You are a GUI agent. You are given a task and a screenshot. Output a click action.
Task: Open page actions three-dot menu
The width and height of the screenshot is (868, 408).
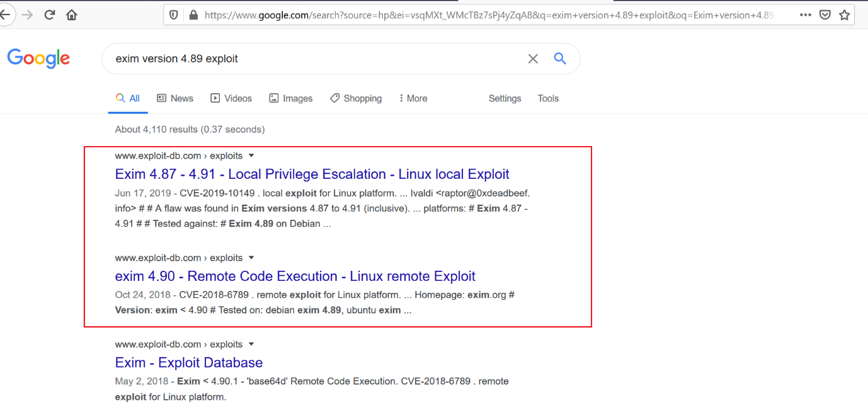coord(805,15)
